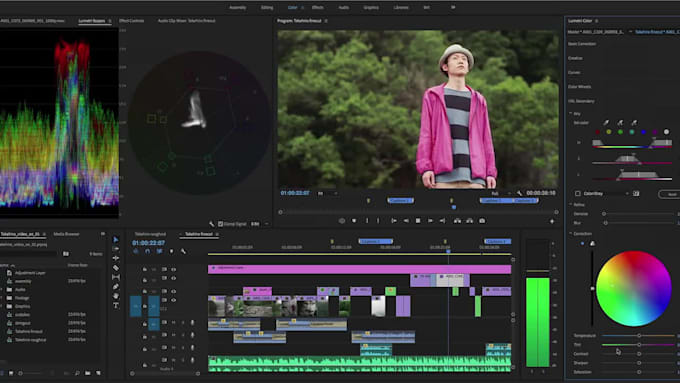Step forward one frame in Program monitor

(x=430, y=221)
